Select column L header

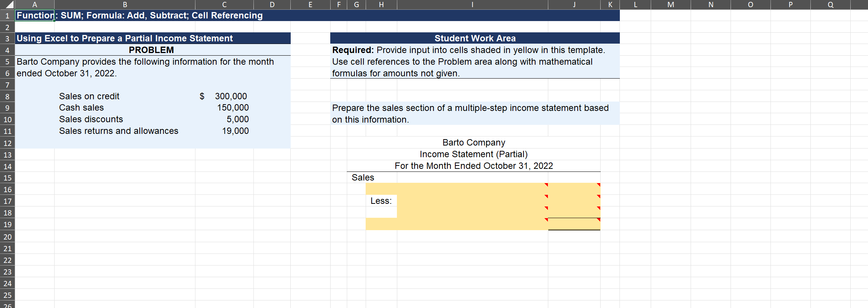click(635, 5)
